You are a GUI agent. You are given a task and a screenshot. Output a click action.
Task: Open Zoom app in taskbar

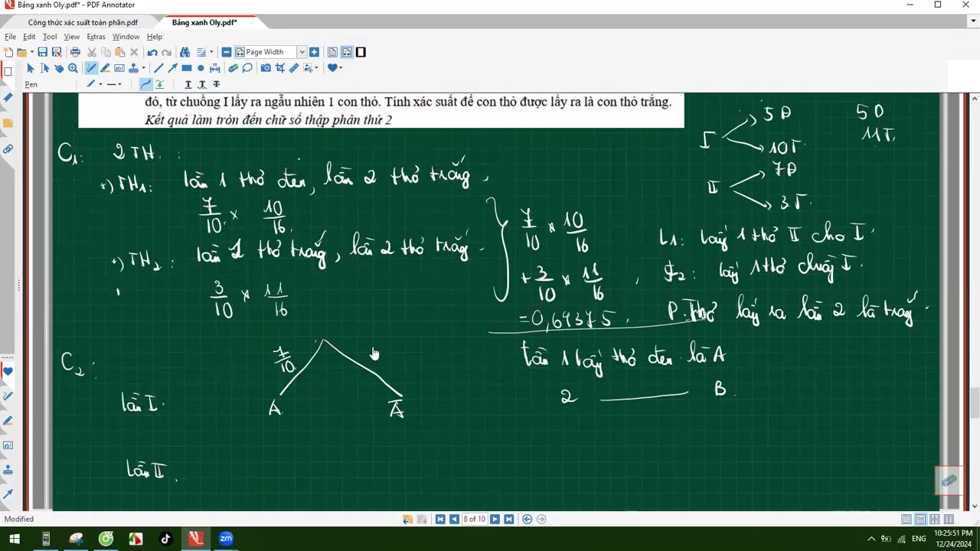tap(226, 539)
